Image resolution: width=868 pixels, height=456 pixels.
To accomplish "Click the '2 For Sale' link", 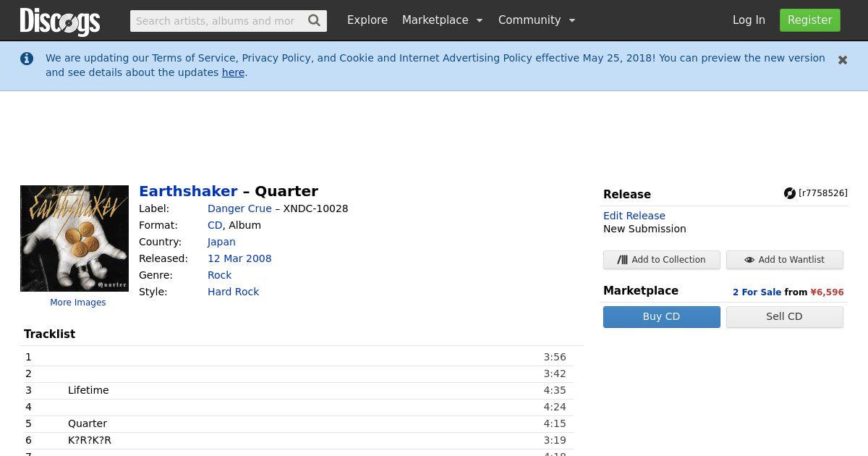I will click(757, 292).
